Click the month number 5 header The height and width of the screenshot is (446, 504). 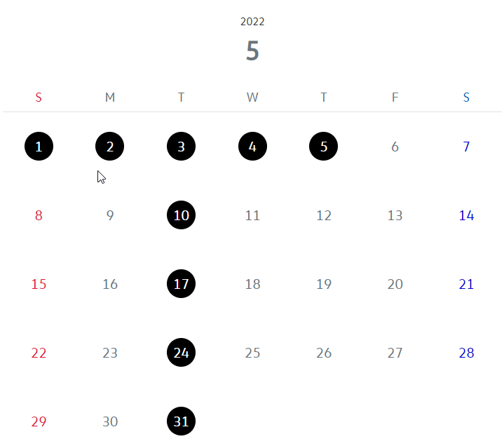[x=252, y=51]
